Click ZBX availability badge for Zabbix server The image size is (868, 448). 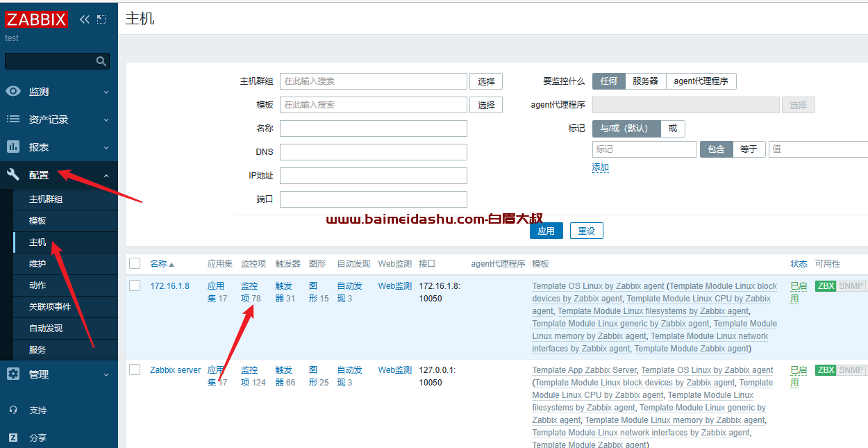[826, 370]
